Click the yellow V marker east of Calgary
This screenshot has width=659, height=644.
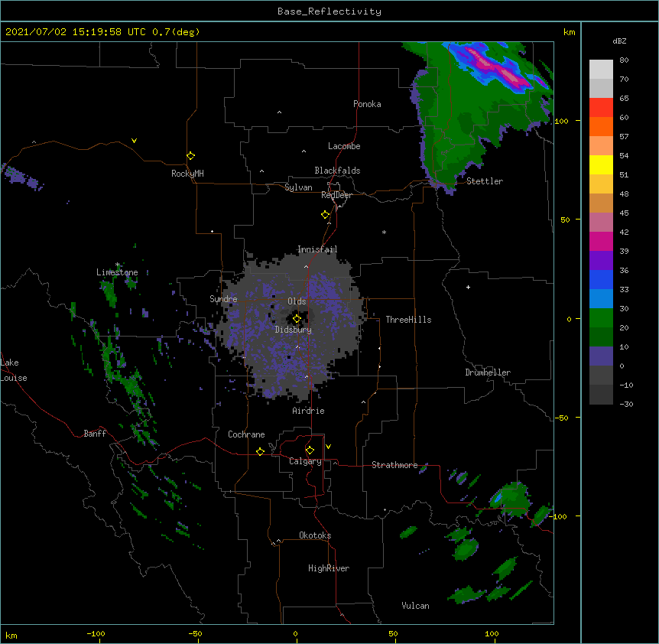tap(328, 447)
